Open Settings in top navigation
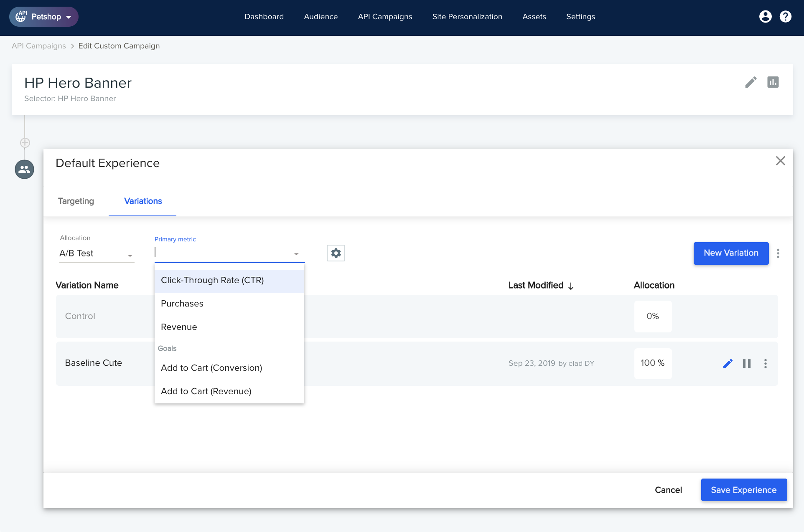 (x=580, y=17)
